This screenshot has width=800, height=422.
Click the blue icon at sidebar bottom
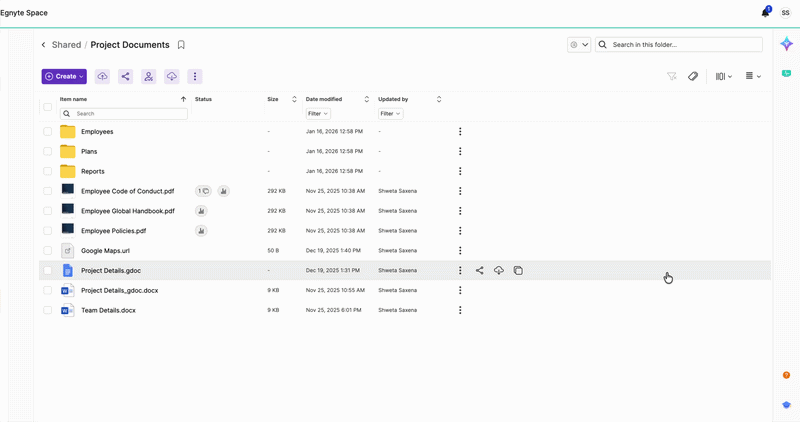(x=786, y=405)
